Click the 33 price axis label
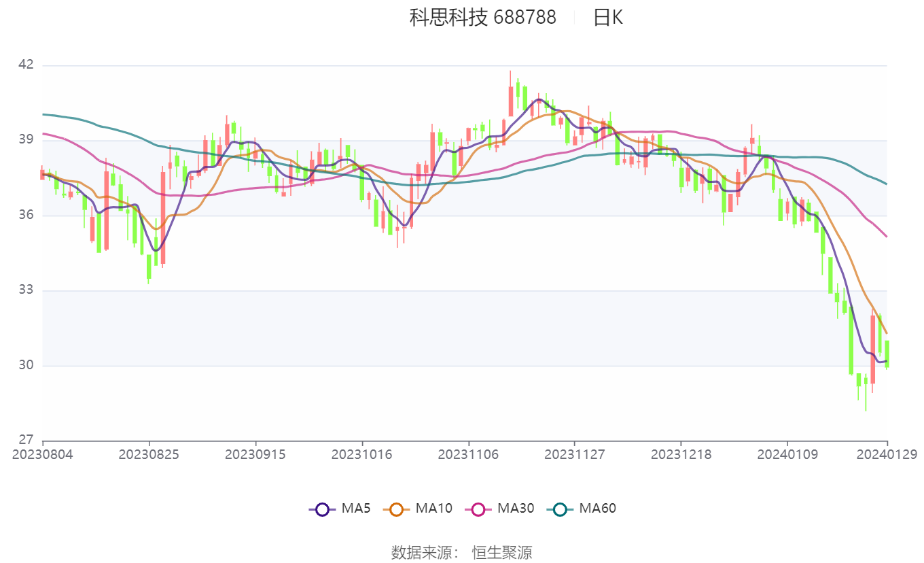924x563 pixels. click(x=25, y=290)
